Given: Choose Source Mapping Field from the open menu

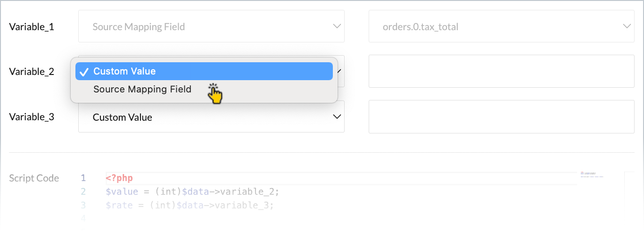Looking at the screenshot, I should click(x=142, y=89).
